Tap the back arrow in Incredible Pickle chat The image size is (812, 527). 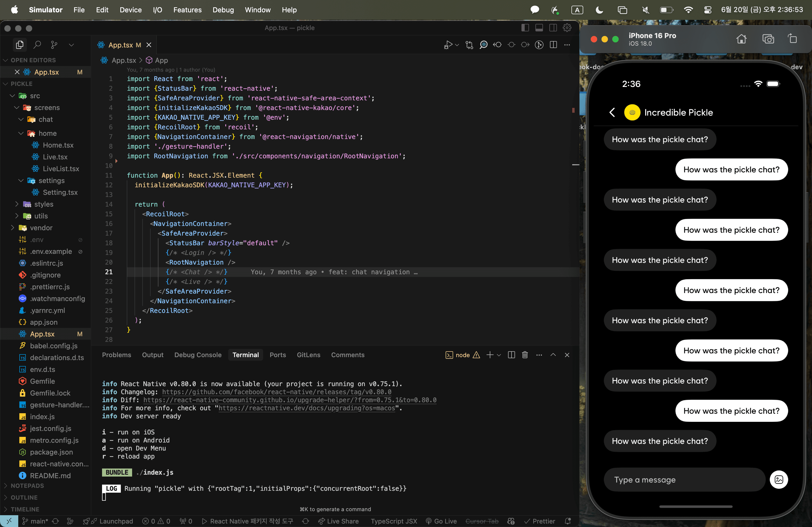pos(612,112)
